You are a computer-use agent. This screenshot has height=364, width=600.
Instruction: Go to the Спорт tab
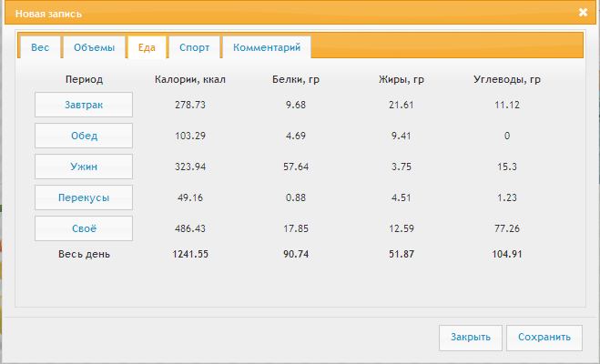tap(195, 47)
